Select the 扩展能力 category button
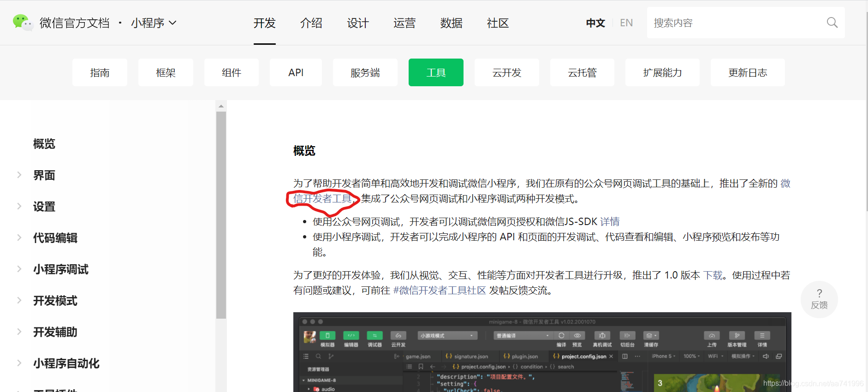Viewport: 868px width, 392px height. pos(662,72)
